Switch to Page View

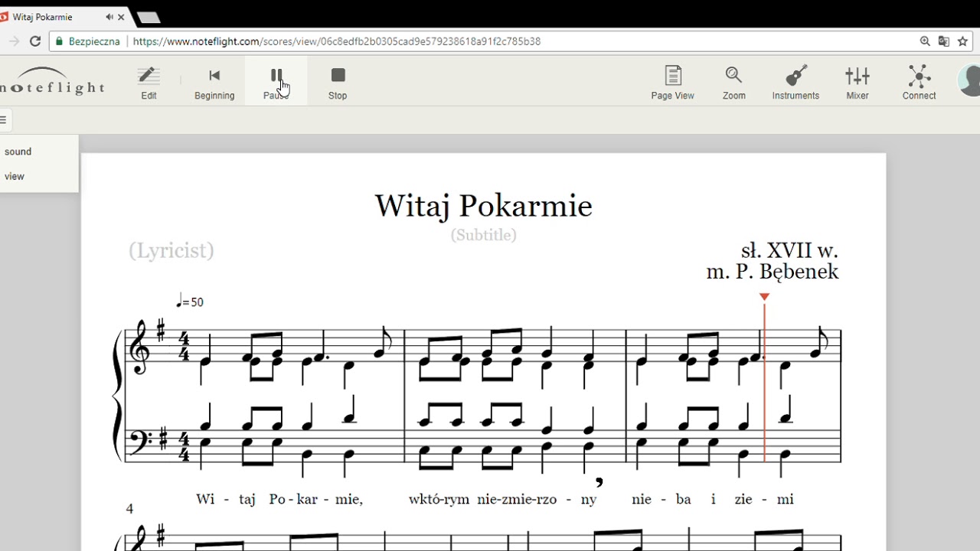(672, 83)
